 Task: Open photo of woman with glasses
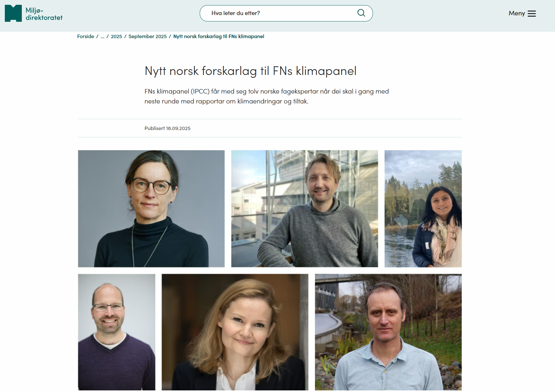click(151, 208)
